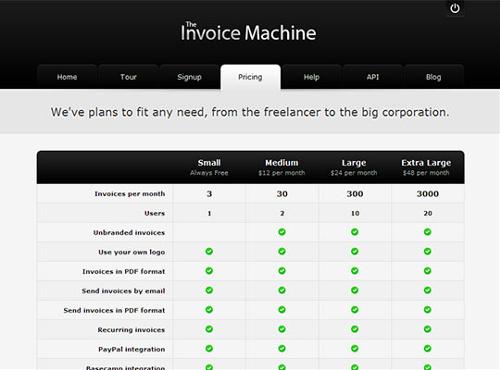The image size is (500, 370).
Task: Open the API tab
Action: coord(373,77)
